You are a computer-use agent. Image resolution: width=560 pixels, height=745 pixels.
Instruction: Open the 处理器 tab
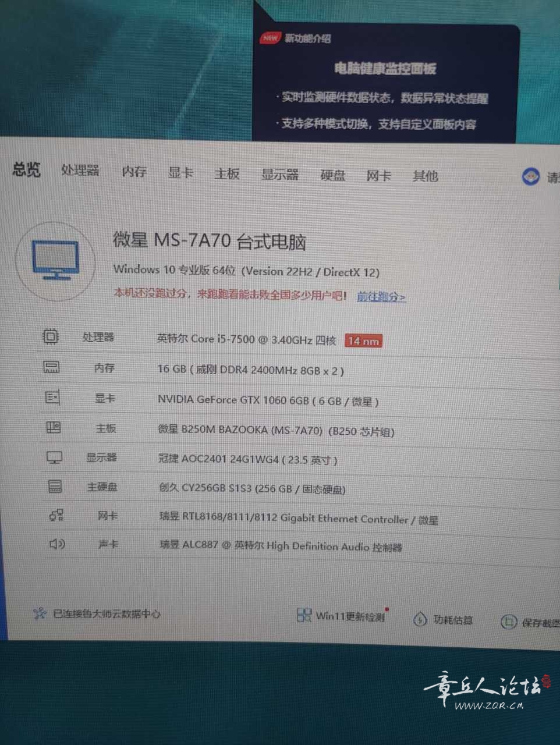coord(80,171)
